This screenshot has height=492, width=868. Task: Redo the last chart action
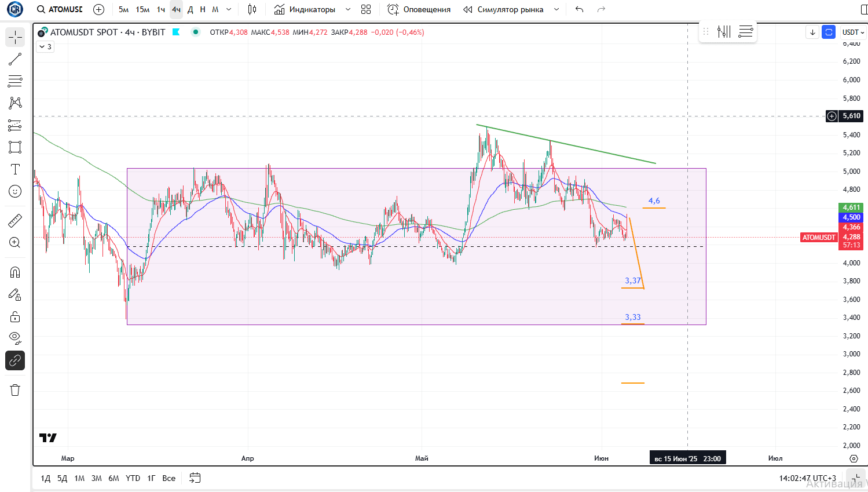pos(602,9)
